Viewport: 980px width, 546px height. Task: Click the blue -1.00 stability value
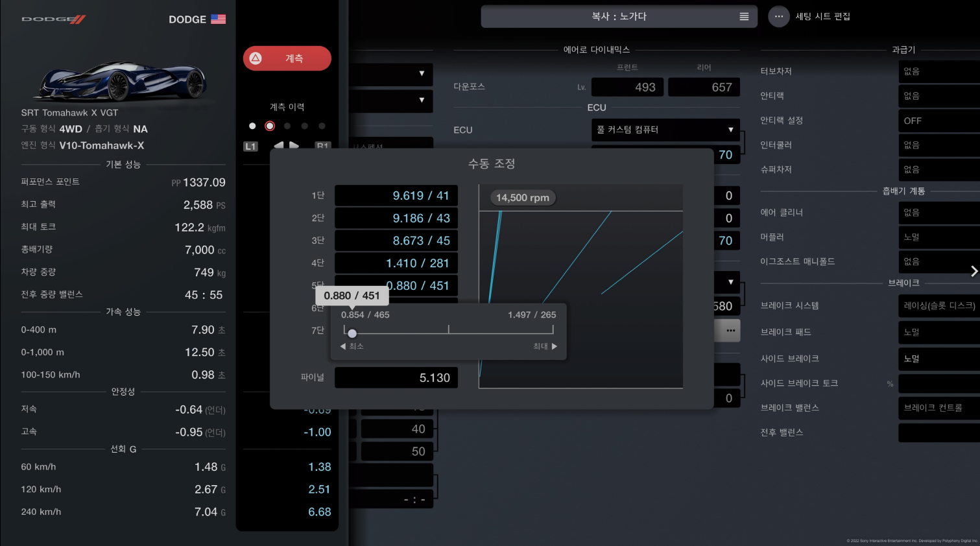point(317,433)
